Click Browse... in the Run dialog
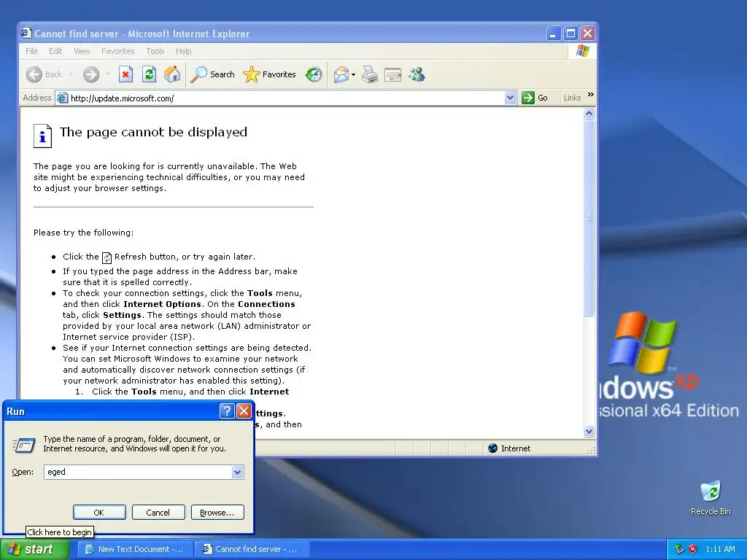 (x=217, y=513)
